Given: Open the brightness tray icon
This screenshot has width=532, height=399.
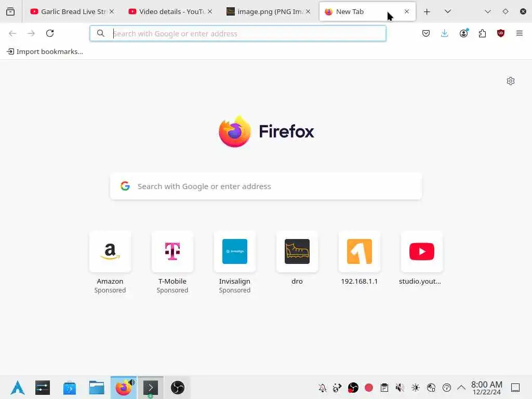Looking at the screenshot, I should tap(416, 388).
